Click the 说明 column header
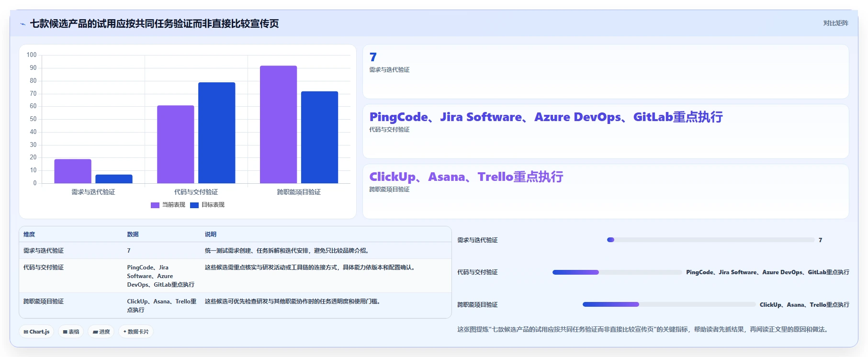The image size is (868, 357). point(211,234)
